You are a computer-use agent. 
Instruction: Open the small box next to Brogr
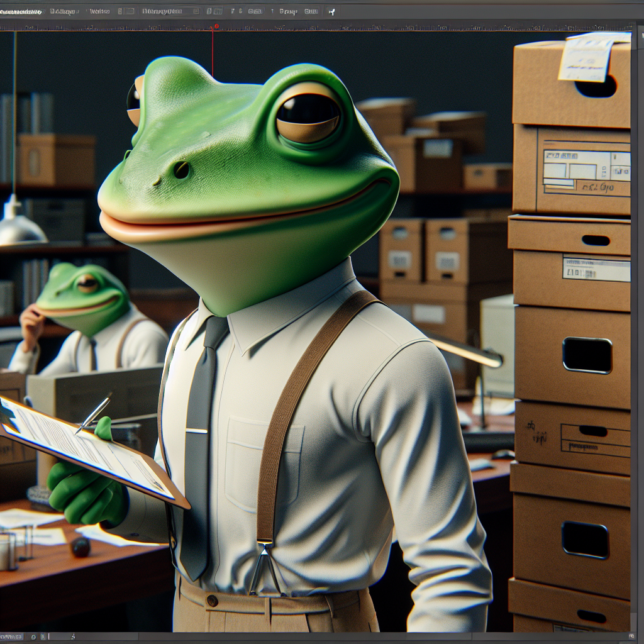pos(311,11)
